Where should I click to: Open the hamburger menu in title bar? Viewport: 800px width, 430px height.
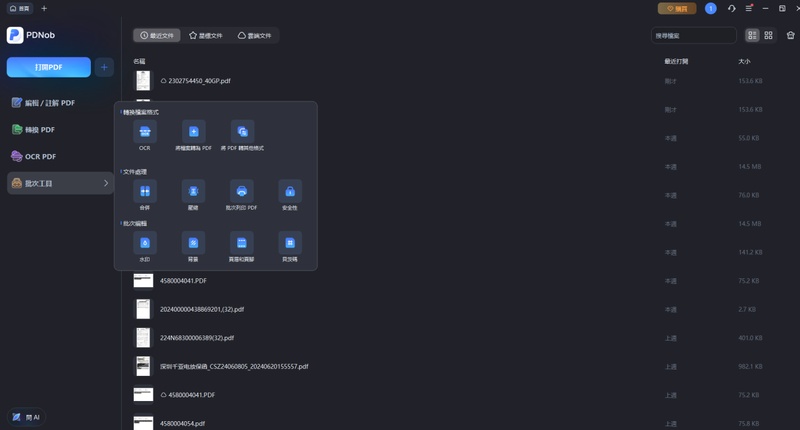[749, 8]
